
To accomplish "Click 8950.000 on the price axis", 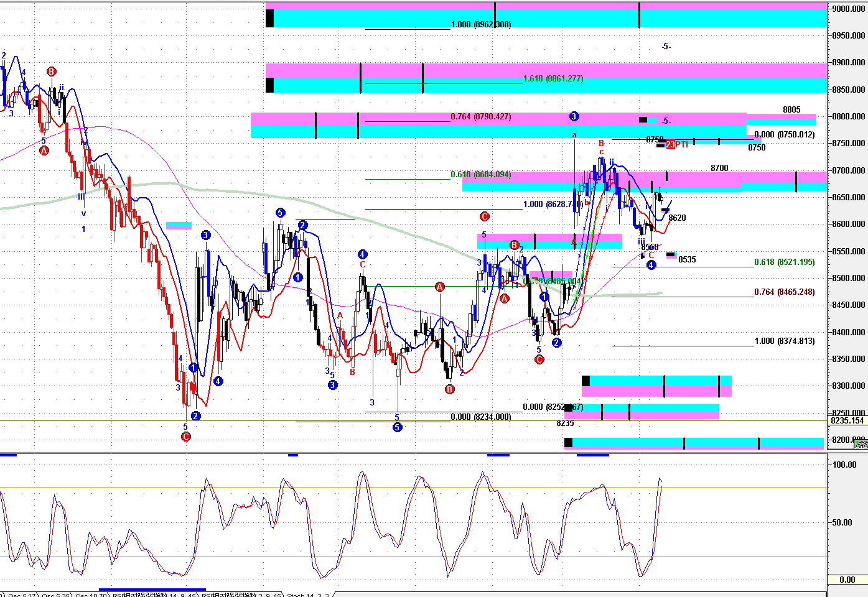I will 849,36.
